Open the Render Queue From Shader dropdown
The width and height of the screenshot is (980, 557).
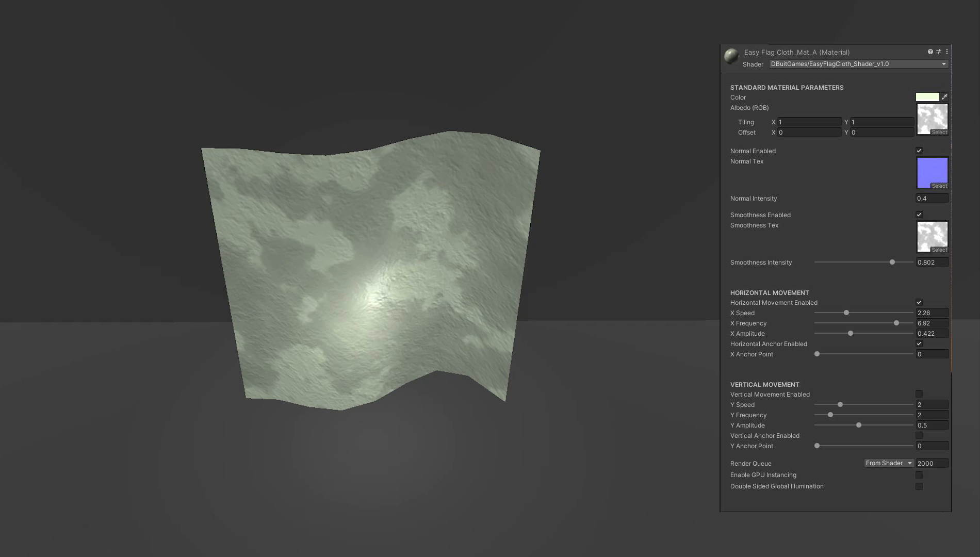pyautogui.click(x=889, y=463)
